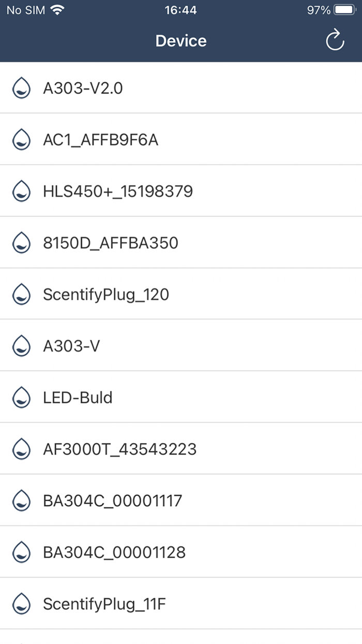
Task: Tap the droplet icon beside AC1_AFFB9F6A
Action: click(21, 139)
